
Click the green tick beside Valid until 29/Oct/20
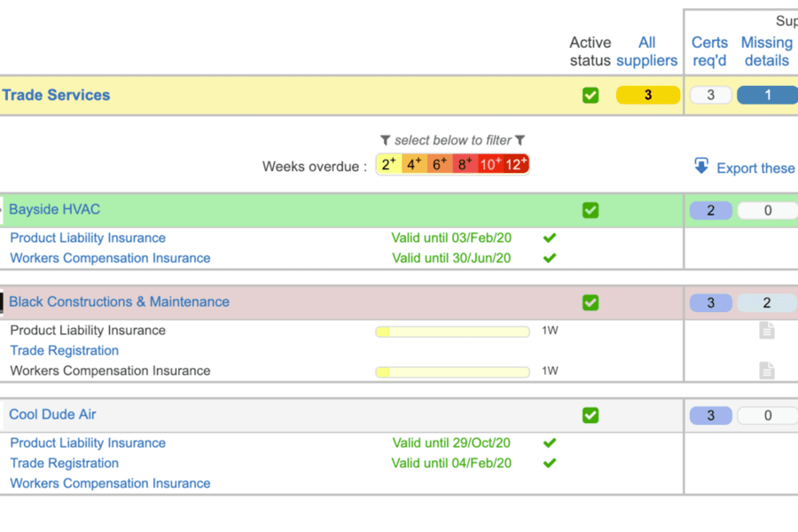coord(549,442)
